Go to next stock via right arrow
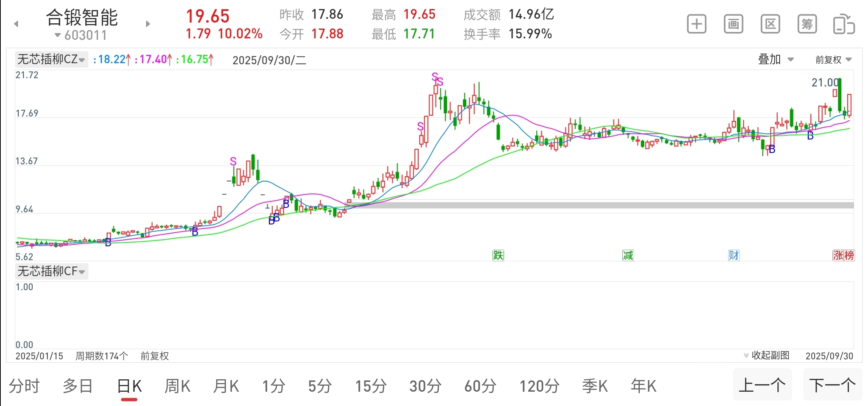The image size is (868, 406). 148,24
